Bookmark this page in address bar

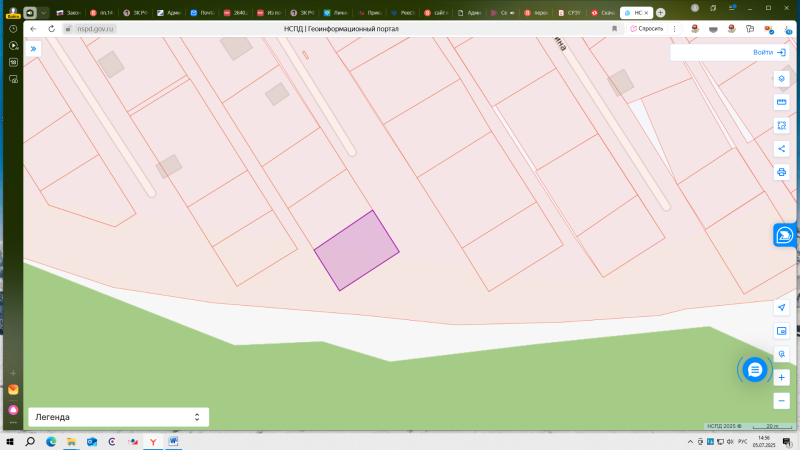614,29
